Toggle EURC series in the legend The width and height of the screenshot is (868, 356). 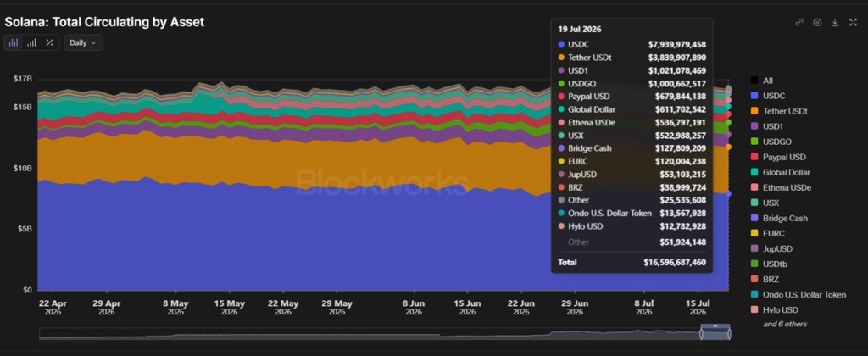(767, 234)
